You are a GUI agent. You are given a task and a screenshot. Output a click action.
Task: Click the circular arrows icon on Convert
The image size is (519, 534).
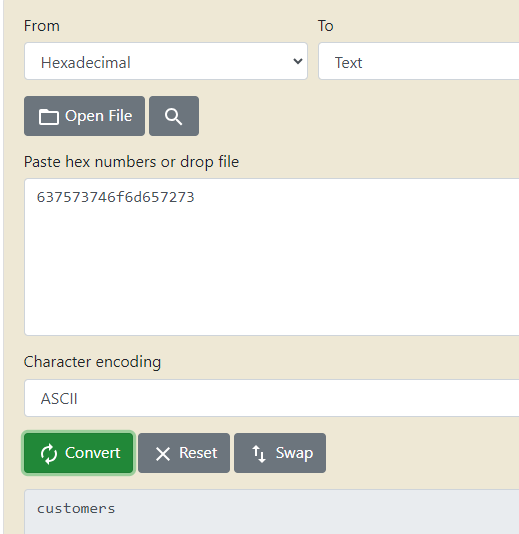[x=49, y=454]
